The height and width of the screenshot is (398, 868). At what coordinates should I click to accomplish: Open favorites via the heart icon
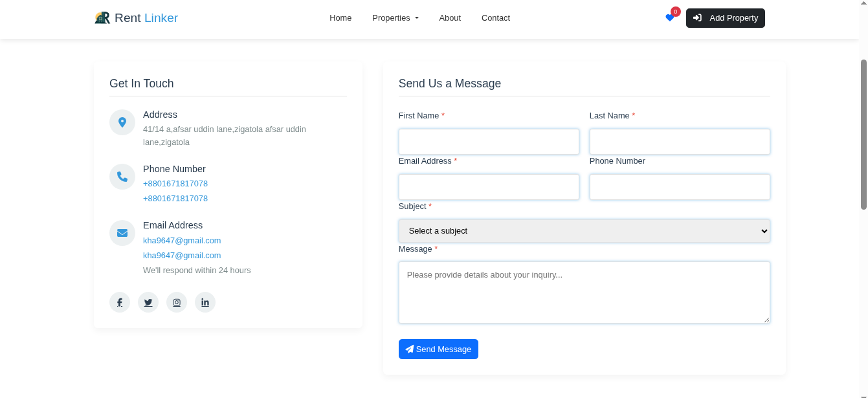click(x=670, y=18)
